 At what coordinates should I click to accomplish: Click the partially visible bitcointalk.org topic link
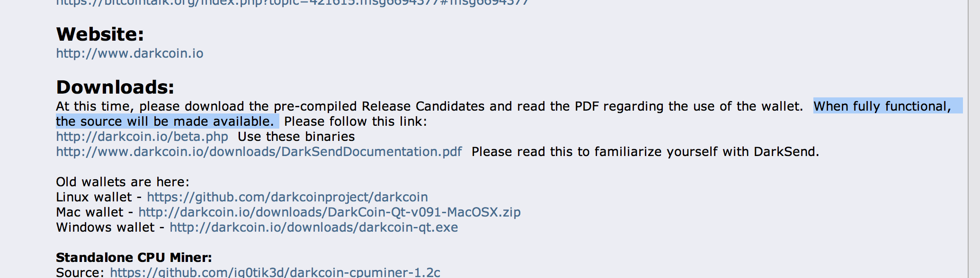[x=292, y=2]
